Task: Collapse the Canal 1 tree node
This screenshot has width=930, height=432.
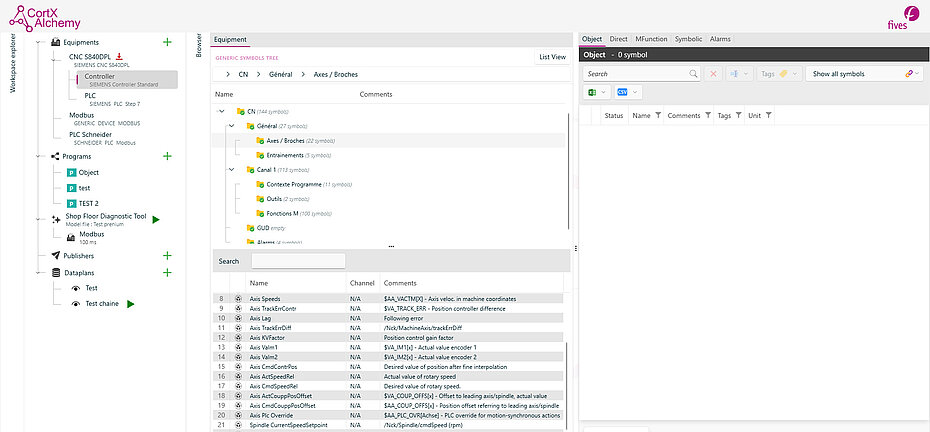Action: (x=232, y=170)
